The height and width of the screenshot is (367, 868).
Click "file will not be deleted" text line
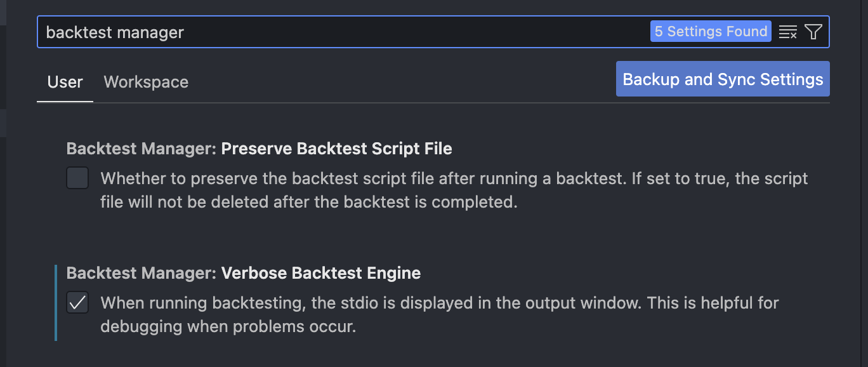tap(309, 203)
